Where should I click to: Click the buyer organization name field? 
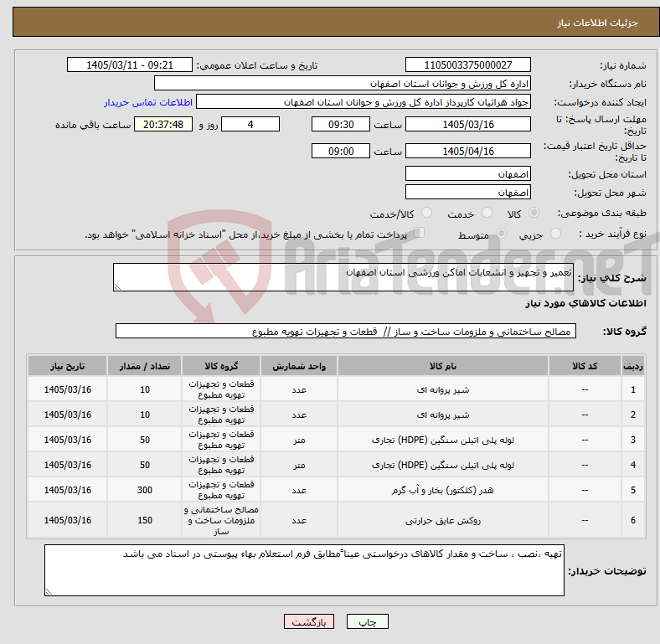click(x=343, y=84)
